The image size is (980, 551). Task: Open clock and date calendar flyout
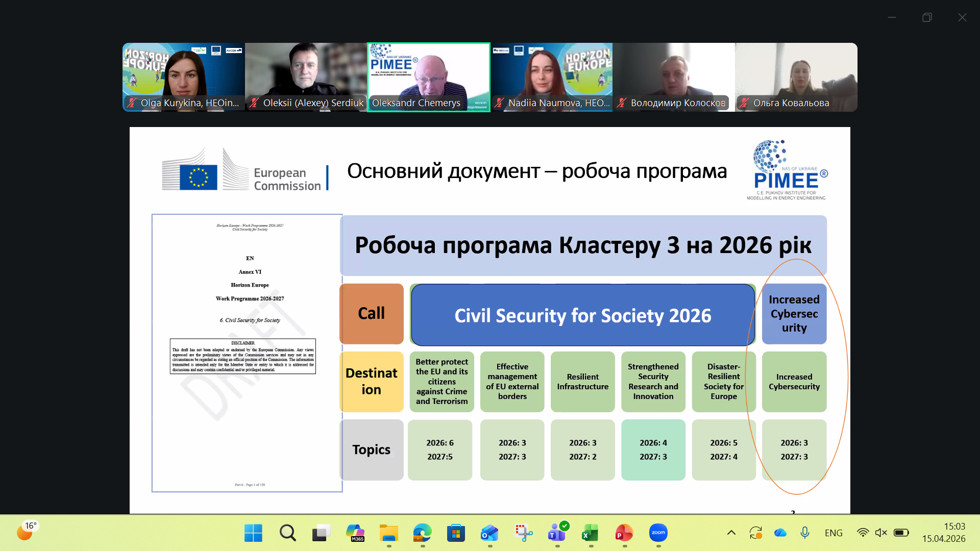[944, 532]
